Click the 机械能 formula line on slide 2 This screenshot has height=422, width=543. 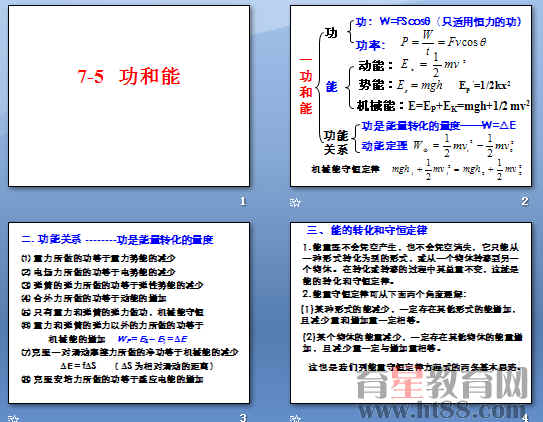(443, 106)
